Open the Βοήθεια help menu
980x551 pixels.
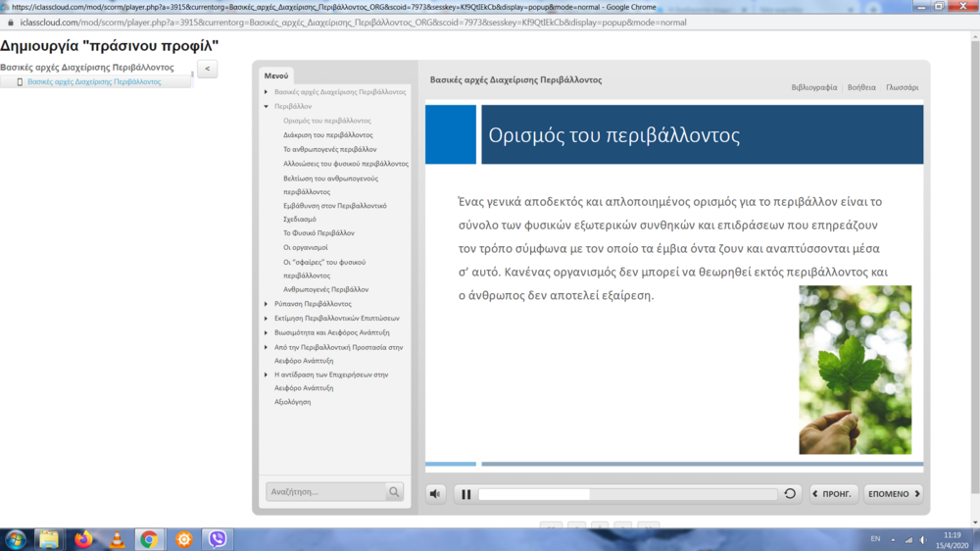(x=861, y=87)
